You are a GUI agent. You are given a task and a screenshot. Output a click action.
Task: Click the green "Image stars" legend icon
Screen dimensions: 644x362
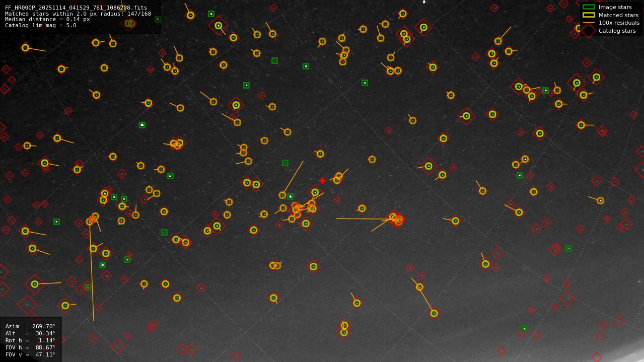tap(588, 7)
